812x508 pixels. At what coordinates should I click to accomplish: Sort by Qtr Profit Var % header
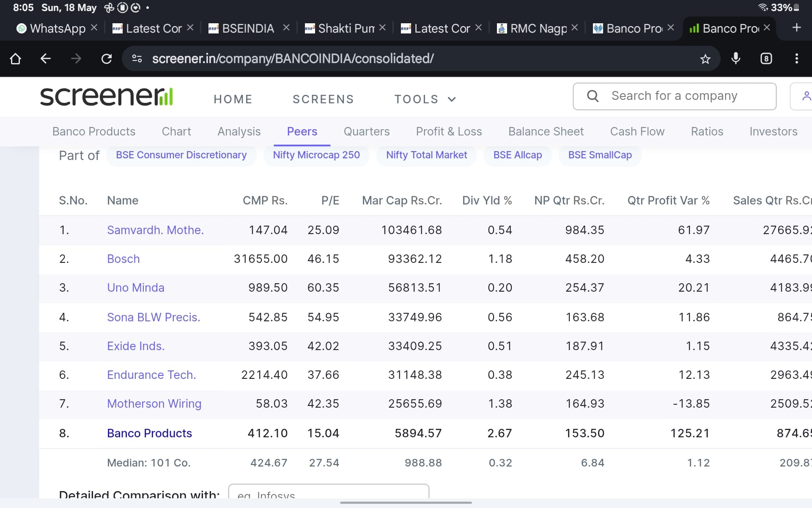point(668,200)
